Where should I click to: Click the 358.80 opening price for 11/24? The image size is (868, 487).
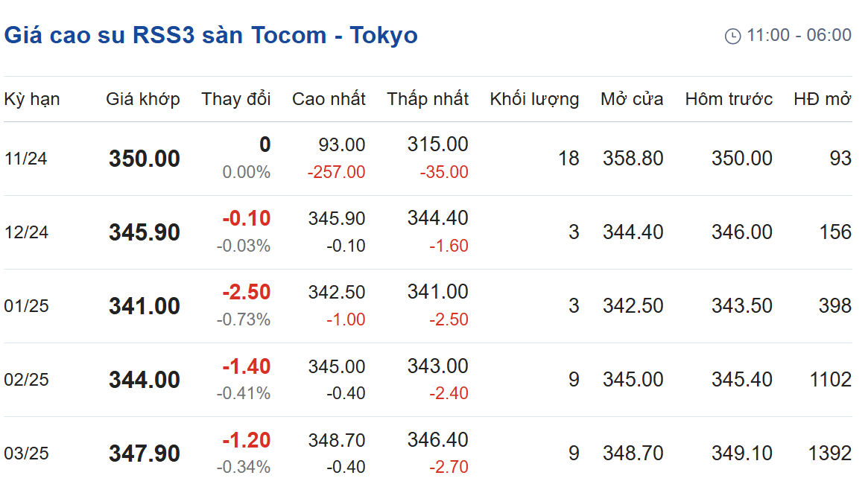tap(633, 159)
